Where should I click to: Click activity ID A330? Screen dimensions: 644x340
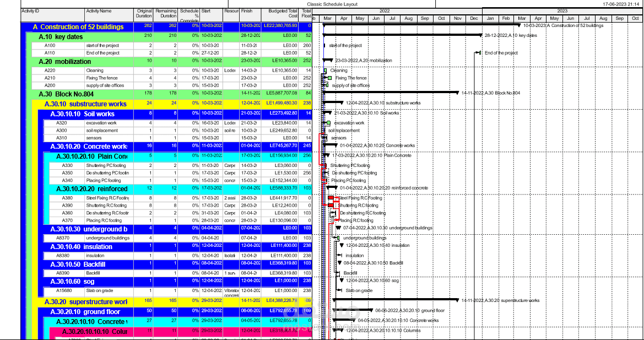pyautogui.click(x=67, y=165)
